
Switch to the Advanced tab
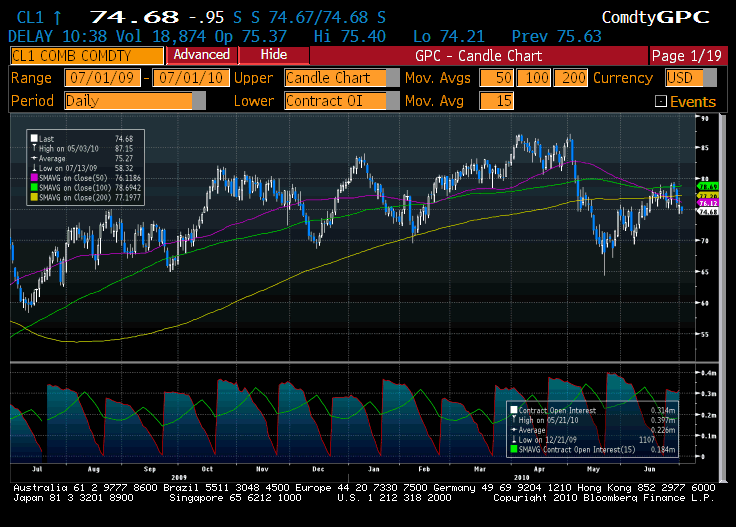[x=201, y=55]
